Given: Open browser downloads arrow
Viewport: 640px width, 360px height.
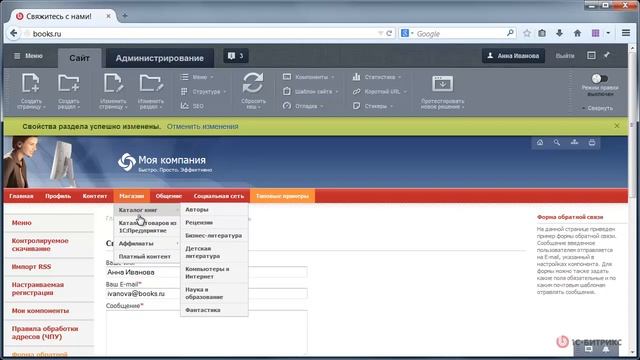Looking at the screenshot, I should click(x=560, y=33).
